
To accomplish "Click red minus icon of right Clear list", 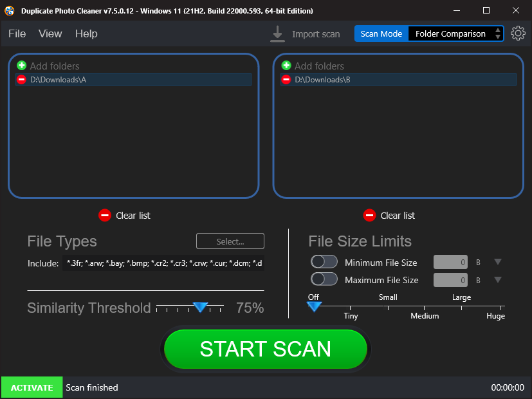I will point(369,215).
